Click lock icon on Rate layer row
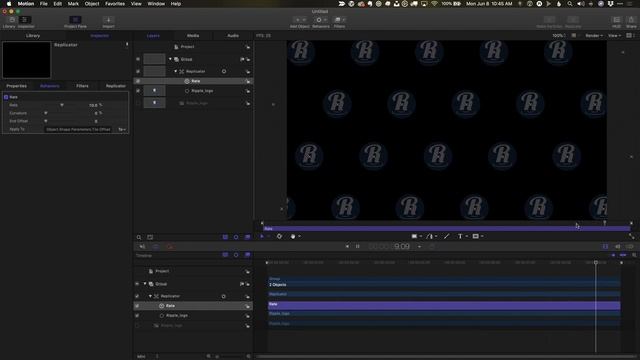Screen dimensions: 640x360 pos(248,81)
